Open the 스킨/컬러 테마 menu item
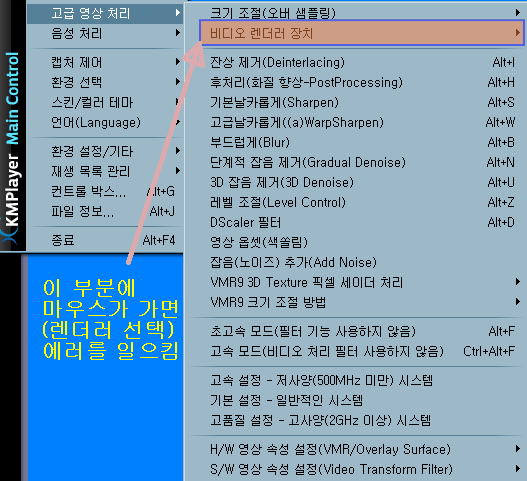The height and width of the screenshot is (481, 527). pos(105,102)
